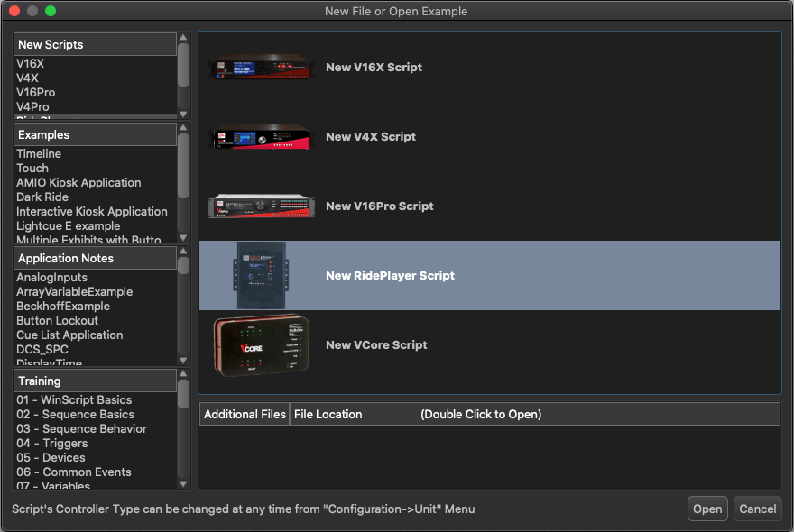Choose New V4X Script label

click(x=371, y=137)
